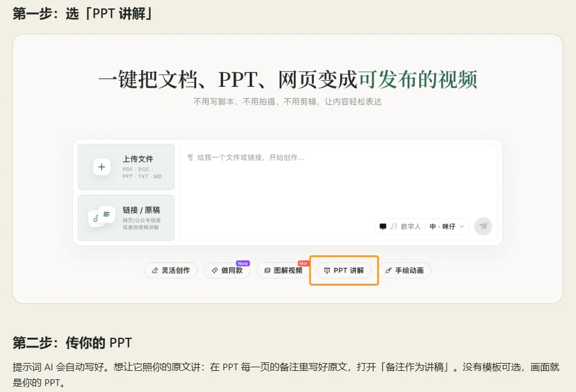576x392 pixels.
Task: Select the 灵活创作 mode pill
Action: pos(171,270)
